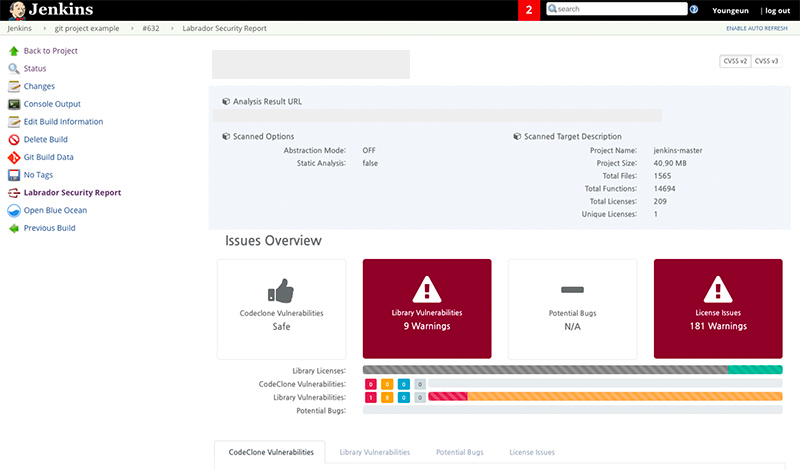800x470 pixels.
Task: Switch to the License Issues tab
Action: 532,452
